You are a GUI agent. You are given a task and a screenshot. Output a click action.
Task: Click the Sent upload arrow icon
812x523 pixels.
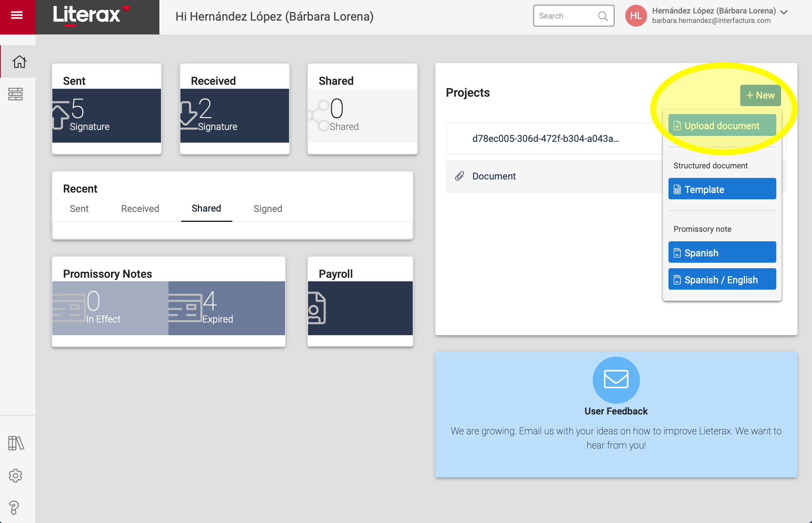point(61,115)
